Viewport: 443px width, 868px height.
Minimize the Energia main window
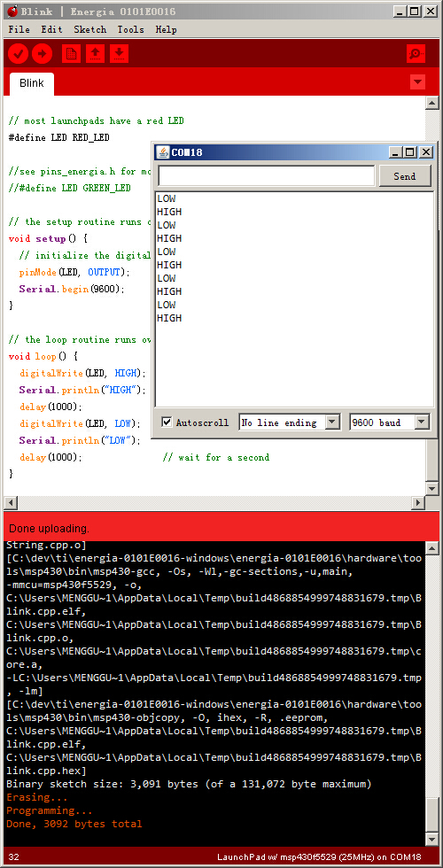click(400, 11)
